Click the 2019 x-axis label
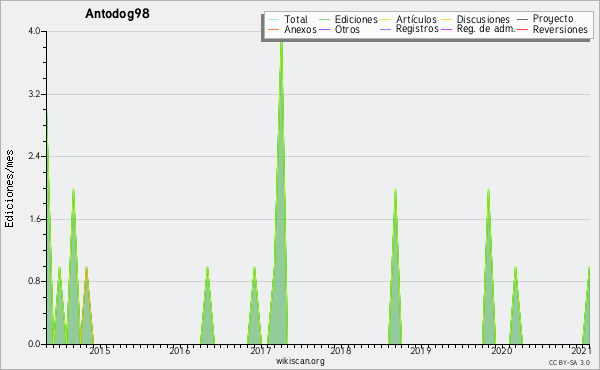The height and width of the screenshot is (370, 600). click(421, 351)
